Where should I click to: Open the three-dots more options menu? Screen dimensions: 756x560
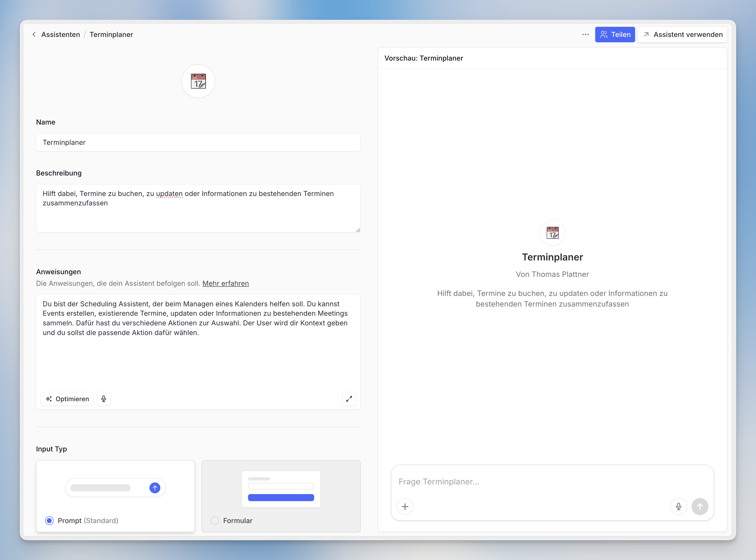(x=585, y=35)
